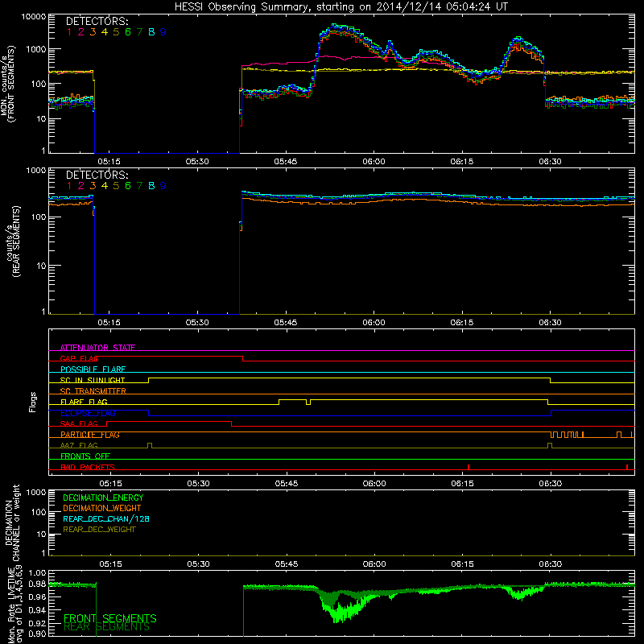Click orange detector 3 in rear segments legend

pos(93,186)
